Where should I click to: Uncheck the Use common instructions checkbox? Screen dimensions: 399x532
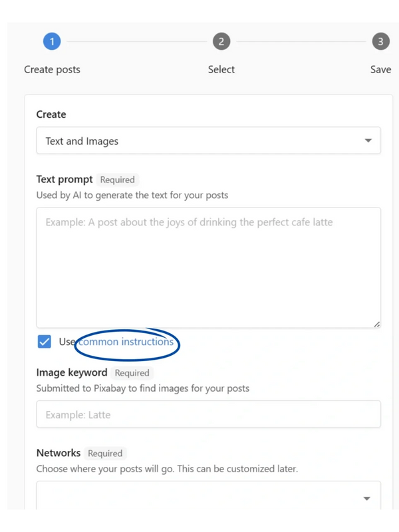[x=45, y=342]
